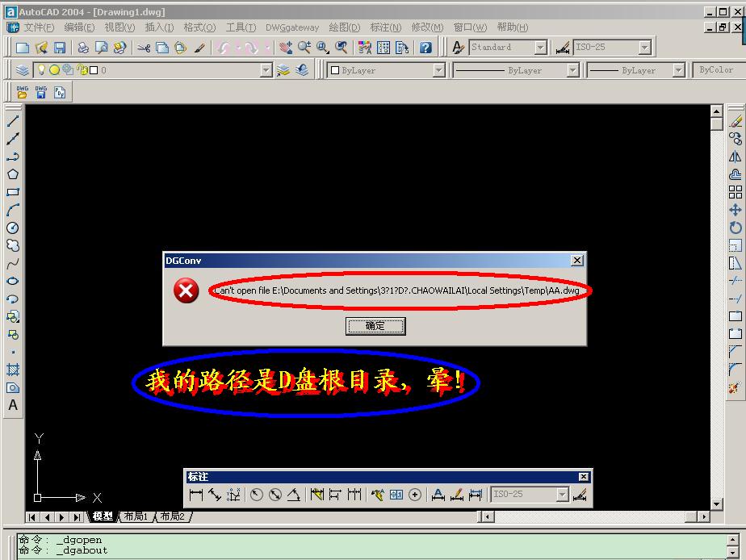Click Radius Dimension in 标注 toolbar
Image resolution: width=746 pixels, height=560 pixels.
pyautogui.click(x=257, y=495)
